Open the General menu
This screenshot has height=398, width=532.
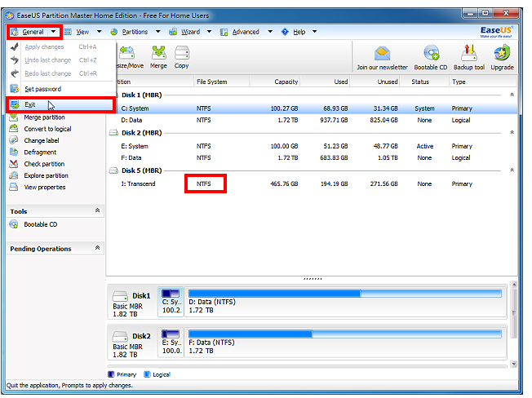(33, 32)
